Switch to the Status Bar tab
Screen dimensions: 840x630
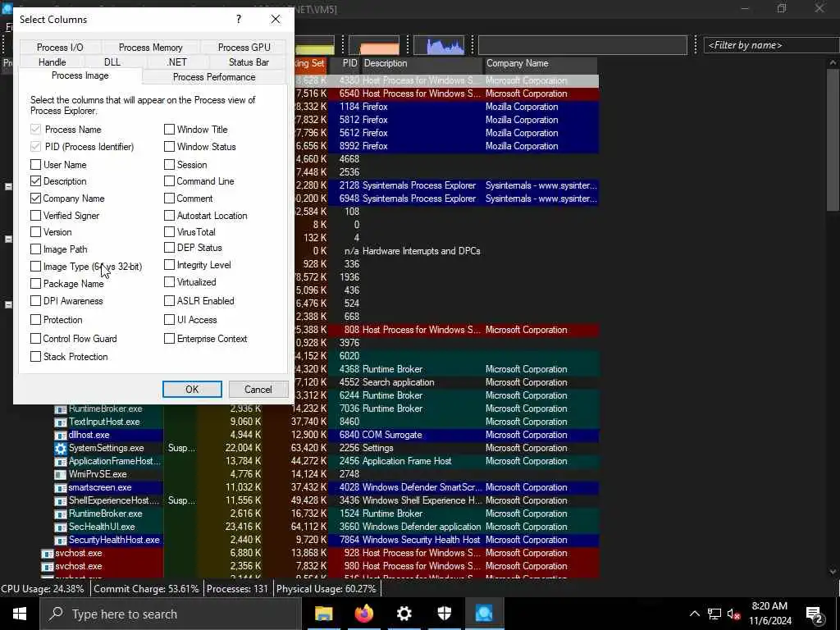pos(249,62)
